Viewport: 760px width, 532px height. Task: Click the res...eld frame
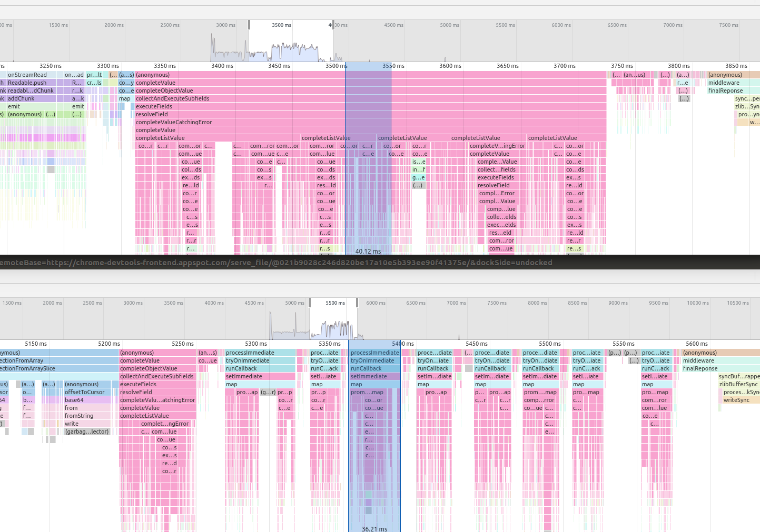point(500,233)
